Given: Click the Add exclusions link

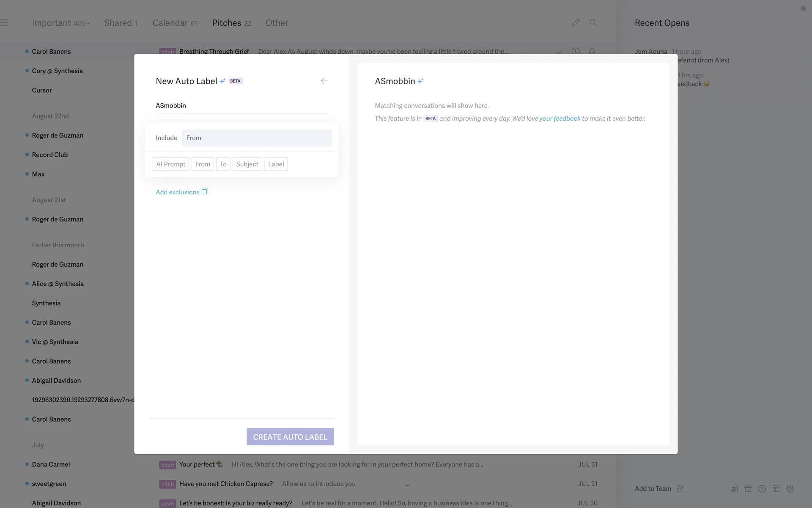Looking at the screenshot, I should tap(178, 192).
